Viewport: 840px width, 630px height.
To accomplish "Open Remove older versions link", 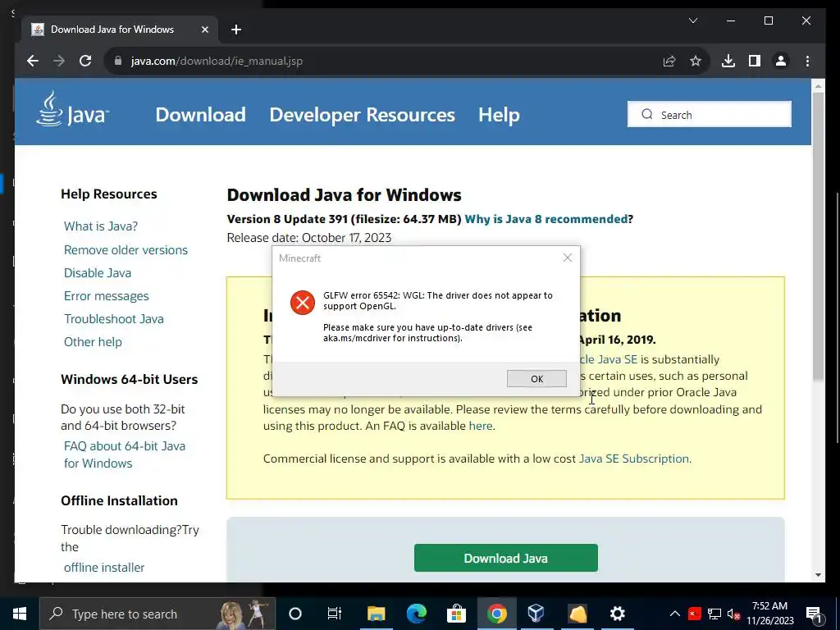I will [x=126, y=249].
